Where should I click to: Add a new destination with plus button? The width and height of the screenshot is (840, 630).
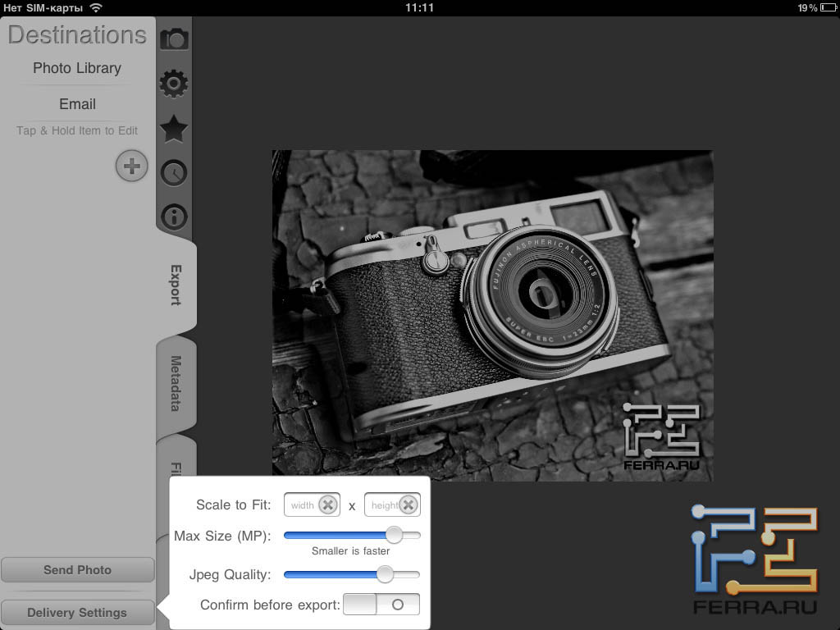coord(131,167)
